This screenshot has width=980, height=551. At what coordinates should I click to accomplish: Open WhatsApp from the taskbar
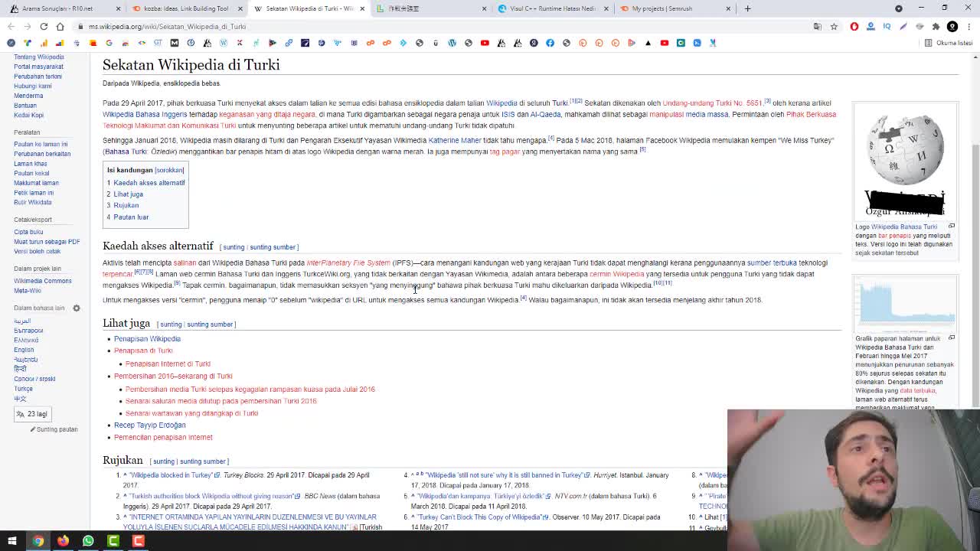[88, 541]
